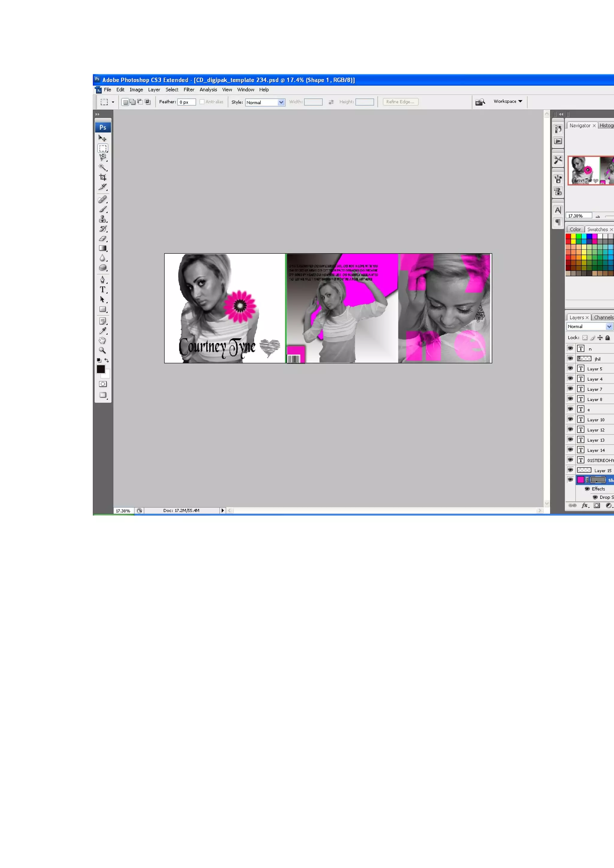This screenshot has width=614, height=868.
Task: Open the Filter menu
Action: click(x=189, y=90)
